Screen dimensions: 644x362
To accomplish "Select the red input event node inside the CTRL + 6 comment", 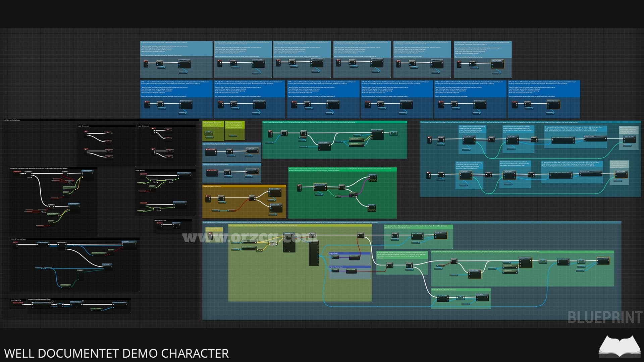I will coord(515,105).
